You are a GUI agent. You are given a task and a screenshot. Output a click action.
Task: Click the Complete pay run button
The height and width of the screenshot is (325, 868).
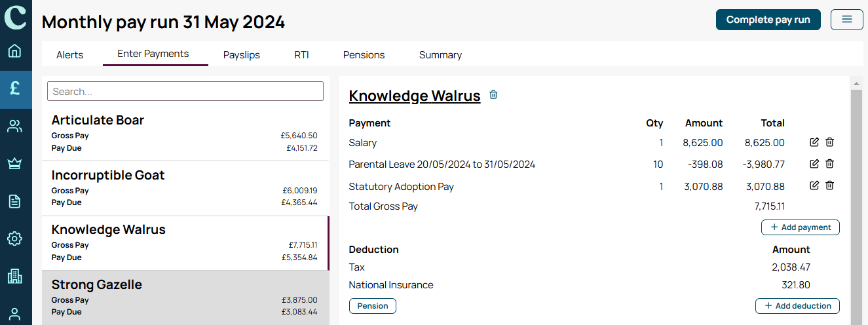coord(768,20)
